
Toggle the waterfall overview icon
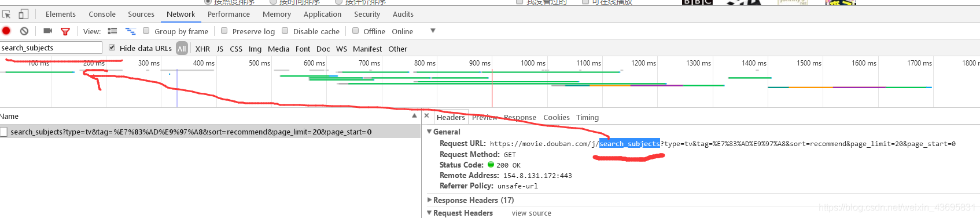(131, 31)
